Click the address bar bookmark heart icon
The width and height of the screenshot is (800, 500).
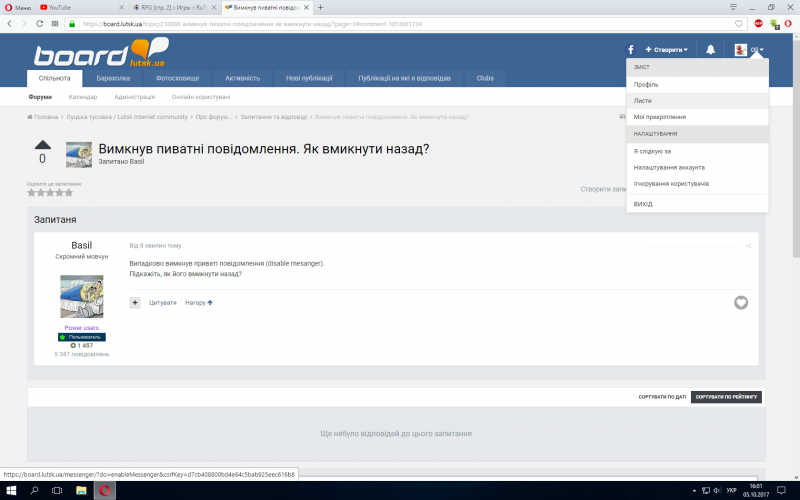coord(738,22)
